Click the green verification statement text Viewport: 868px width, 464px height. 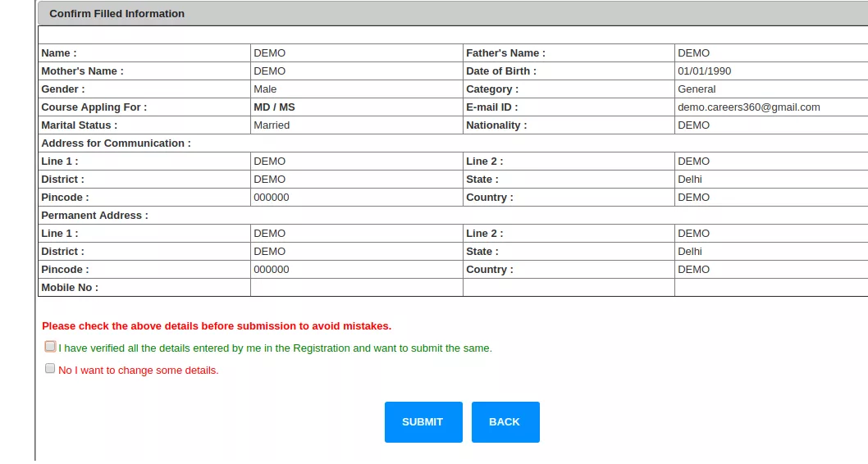275,348
